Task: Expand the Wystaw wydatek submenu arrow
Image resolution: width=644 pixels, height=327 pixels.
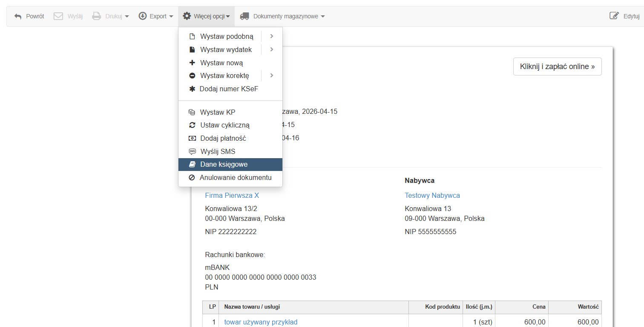Action: coord(272,49)
